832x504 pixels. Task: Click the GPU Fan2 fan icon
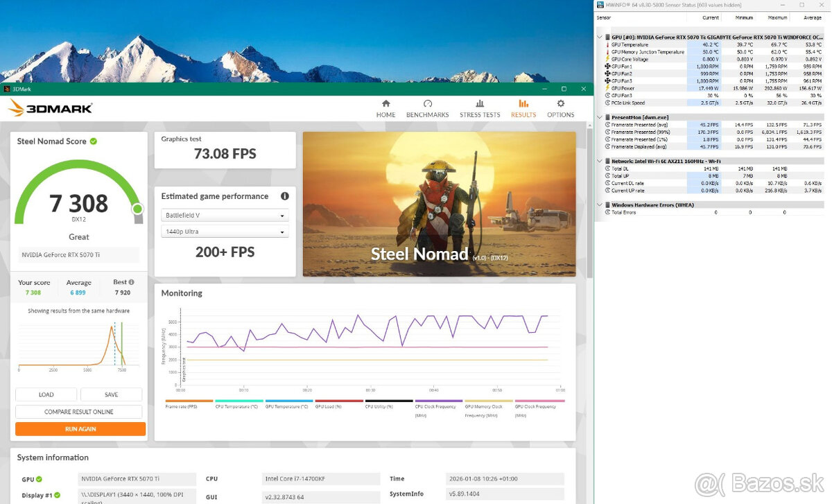(x=607, y=73)
